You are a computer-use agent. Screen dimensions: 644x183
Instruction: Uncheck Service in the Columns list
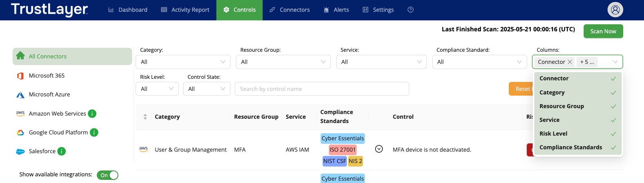coord(578,120)
